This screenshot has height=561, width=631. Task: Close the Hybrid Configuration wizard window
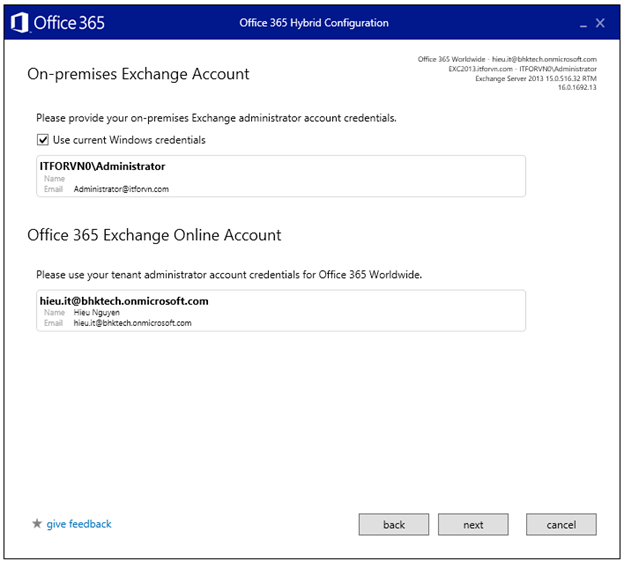click(600, 22)
